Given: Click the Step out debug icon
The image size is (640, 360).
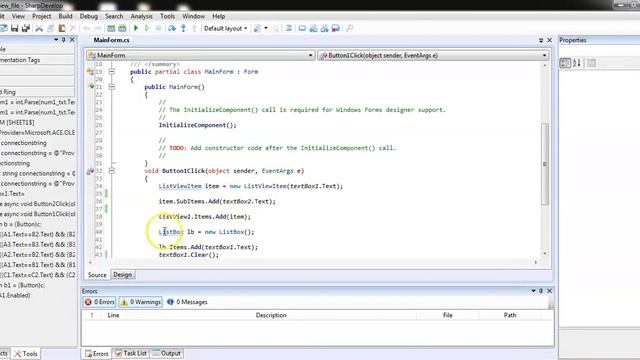Looking at the screenshot, I should [194, 28].
